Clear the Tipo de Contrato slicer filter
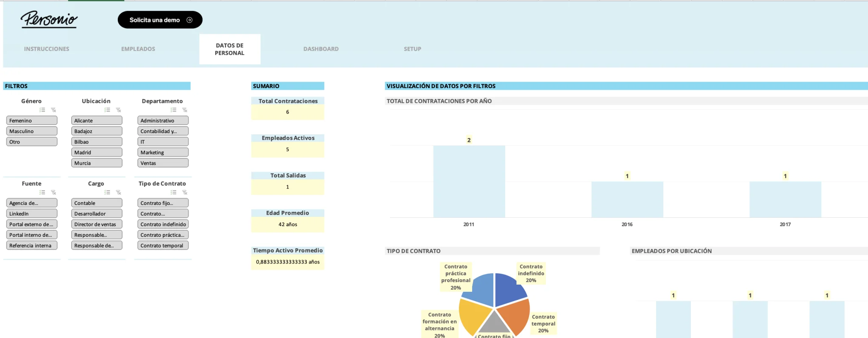 (184, 192)
